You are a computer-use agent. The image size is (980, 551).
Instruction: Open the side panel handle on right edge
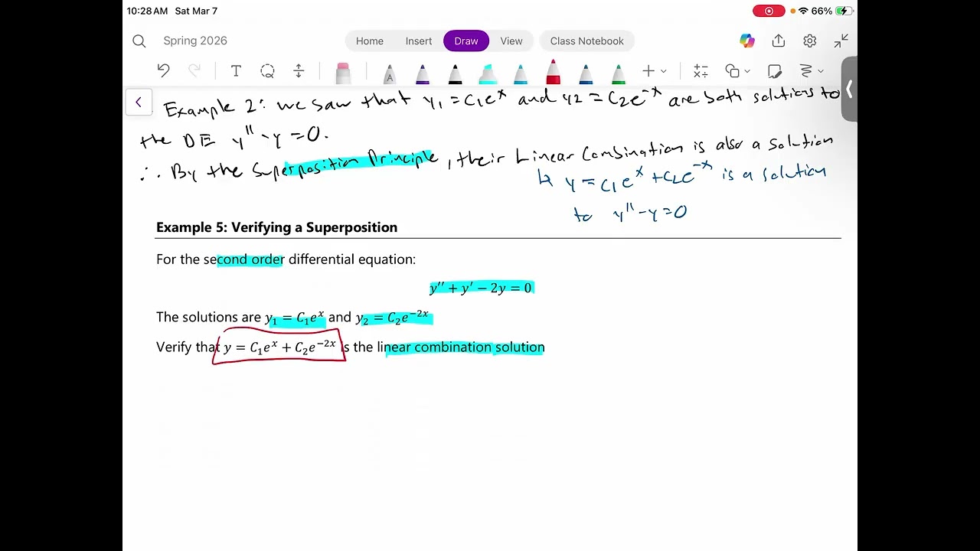849,90
